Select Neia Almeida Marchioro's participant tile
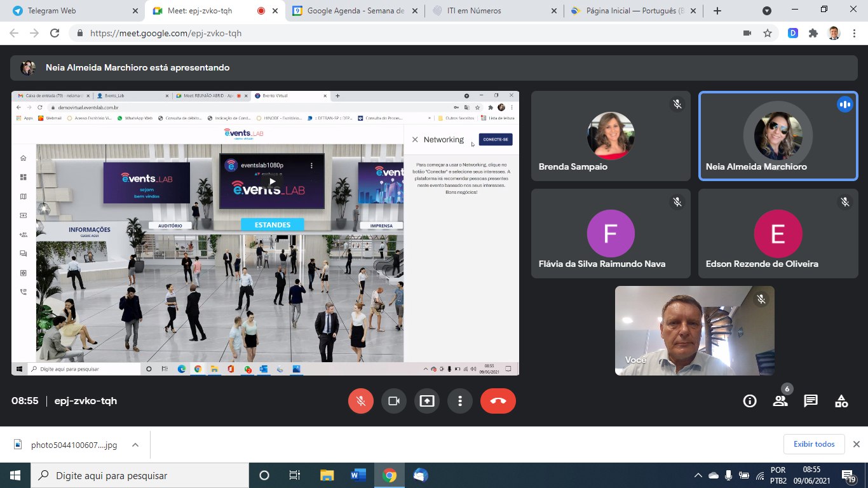This screenshot has height=488, width=868. [778, 136]
